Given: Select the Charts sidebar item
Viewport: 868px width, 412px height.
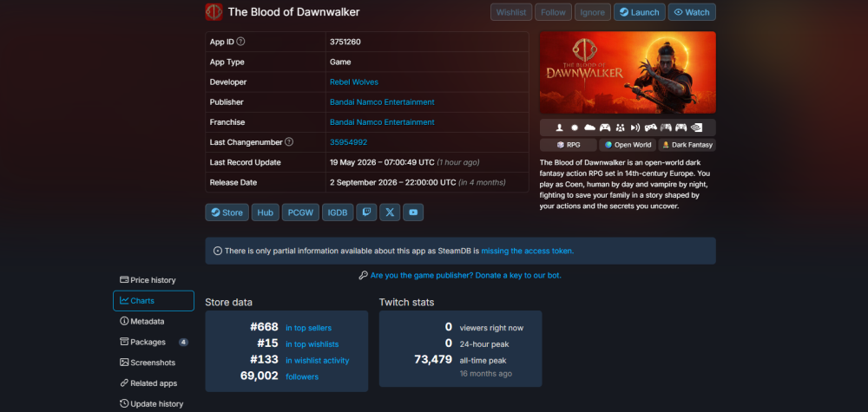Looking at the screenshot, I should point(154,301).
